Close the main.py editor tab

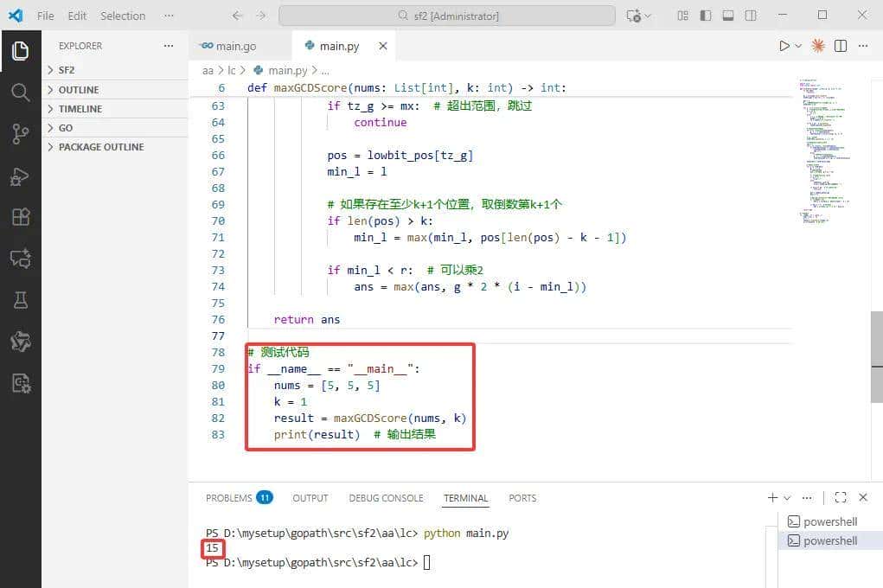382,45
